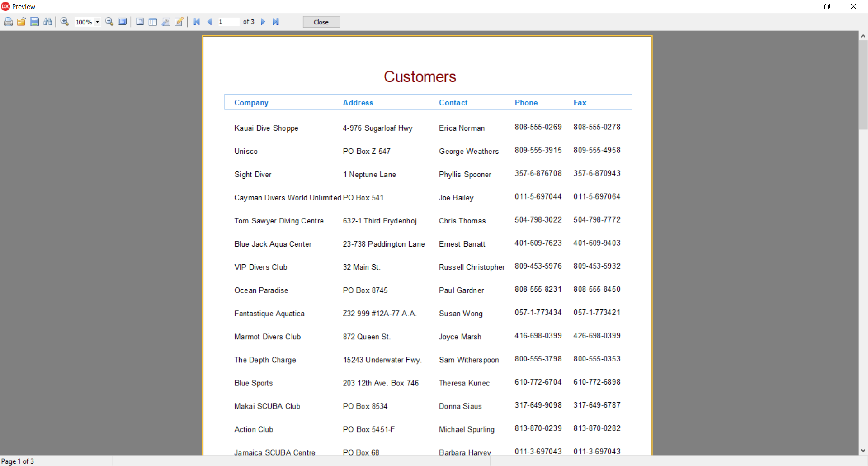Click Marmot Divers Club

click(268, 337)
